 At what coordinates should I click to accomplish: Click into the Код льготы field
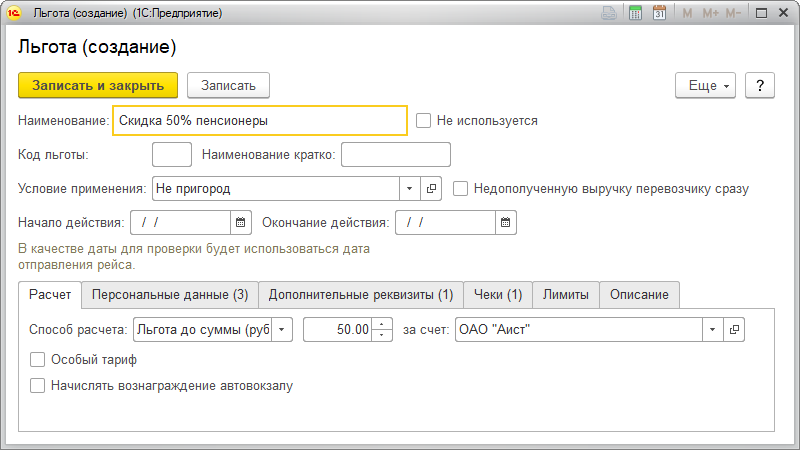[171, 154]
